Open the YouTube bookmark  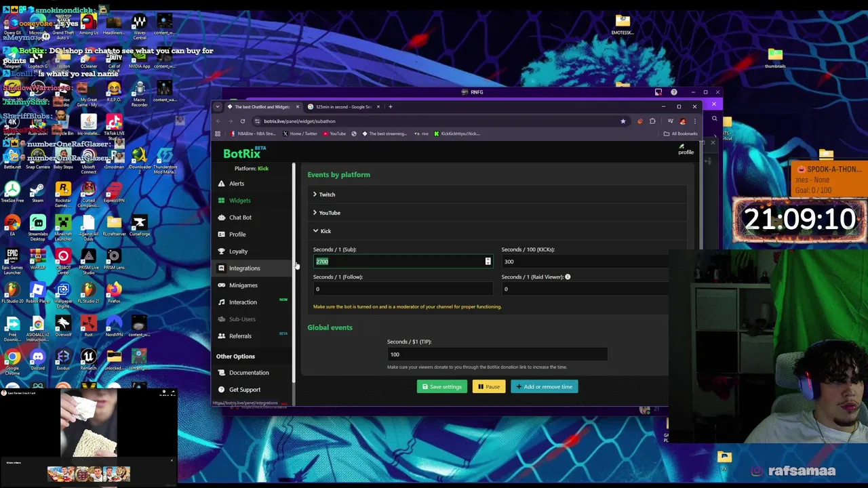[x=334, y=134]
